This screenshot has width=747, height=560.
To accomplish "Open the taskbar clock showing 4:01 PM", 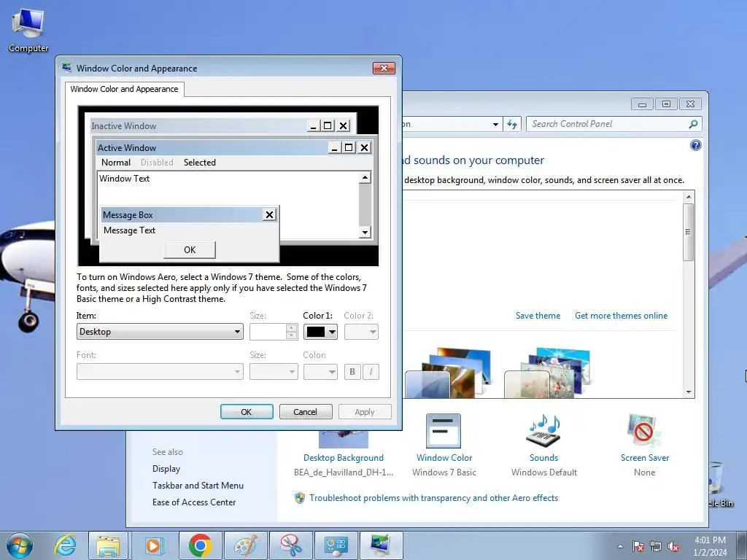I will (x=710, y=546).
